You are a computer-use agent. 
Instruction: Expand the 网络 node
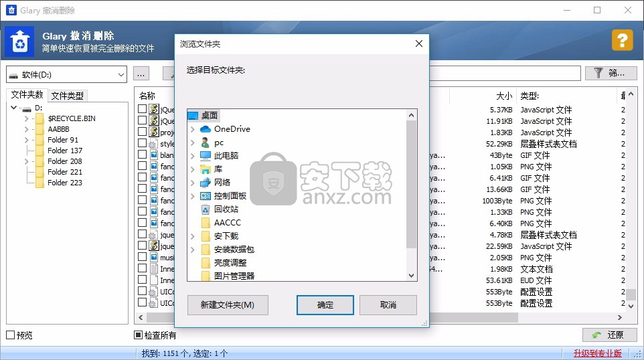click(192, 182)
